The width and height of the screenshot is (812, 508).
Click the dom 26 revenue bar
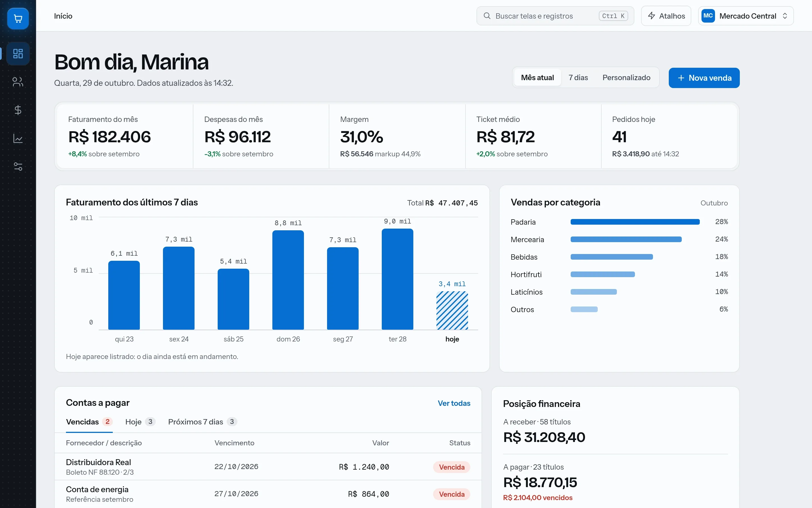288,280
